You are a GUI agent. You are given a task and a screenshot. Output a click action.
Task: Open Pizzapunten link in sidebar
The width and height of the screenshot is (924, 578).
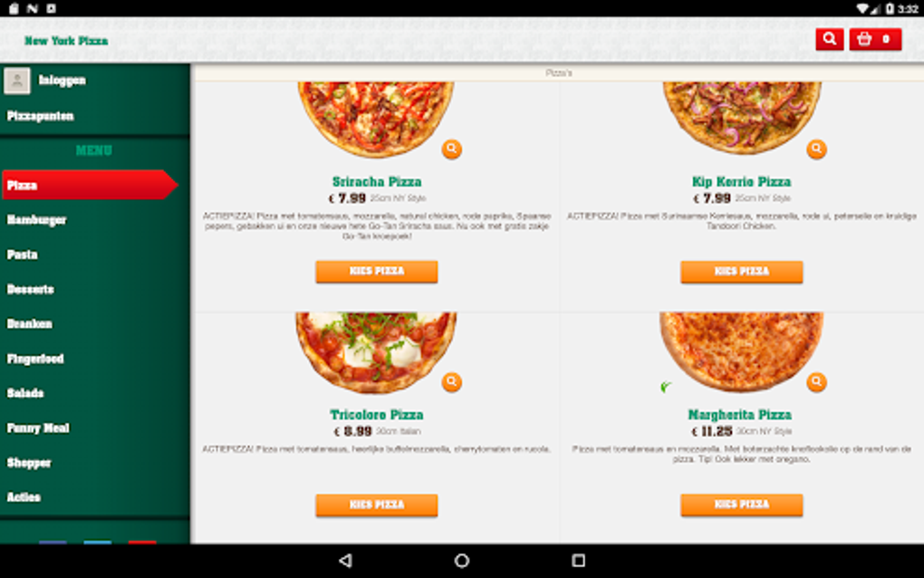point(40,116)
